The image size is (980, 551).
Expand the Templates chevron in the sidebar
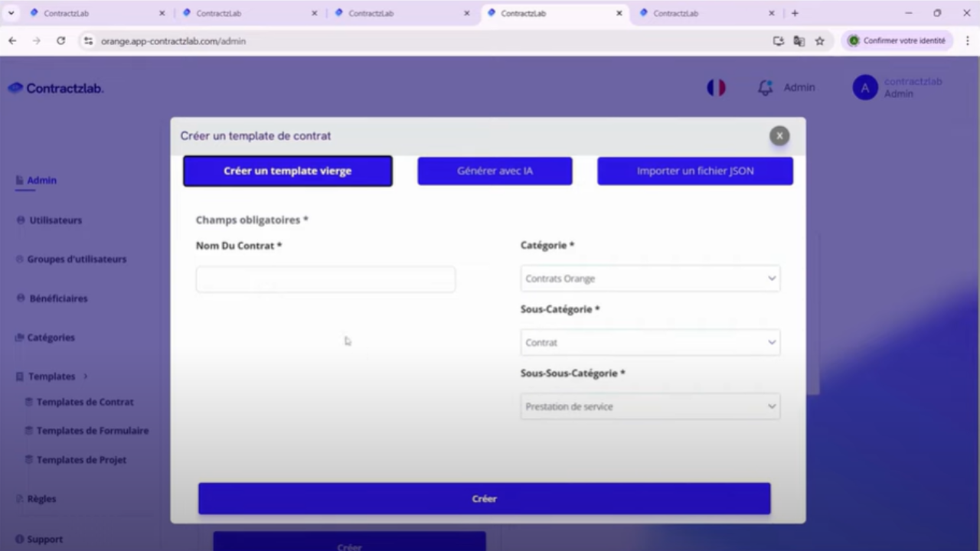click(86, 377)
